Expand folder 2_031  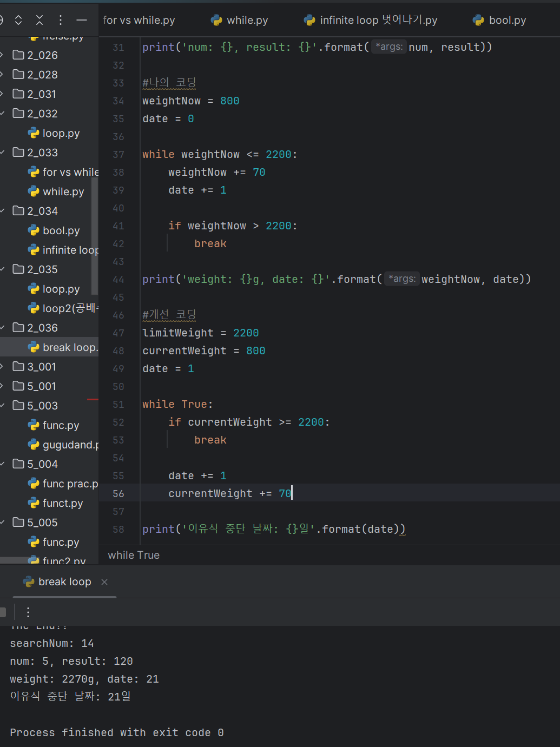[x=2, y=94]
